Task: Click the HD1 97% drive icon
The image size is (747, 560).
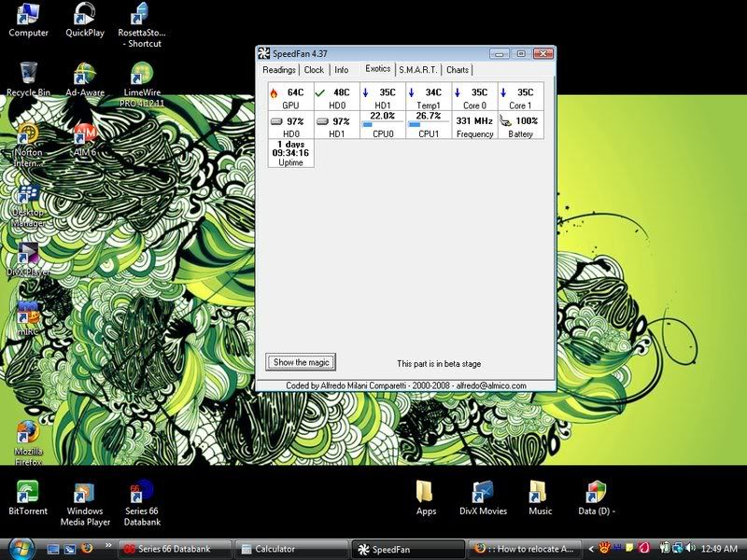Action: 322,121
